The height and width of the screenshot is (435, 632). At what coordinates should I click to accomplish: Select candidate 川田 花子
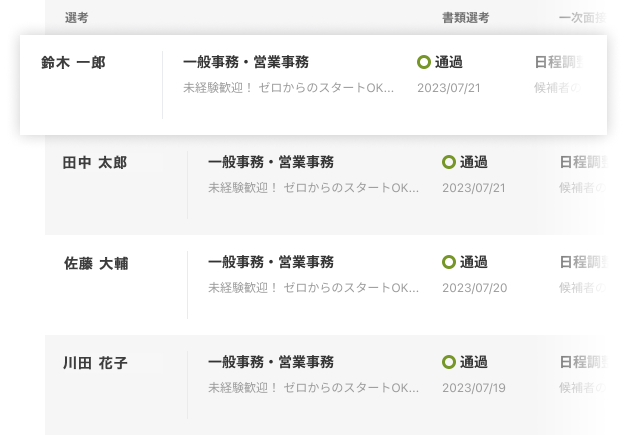tap(95, 363)
